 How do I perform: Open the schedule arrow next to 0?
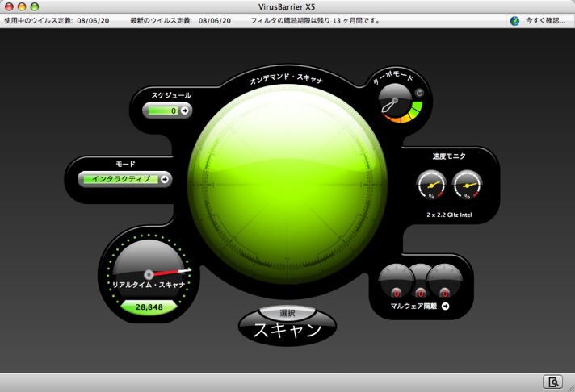tap(184, 111)
